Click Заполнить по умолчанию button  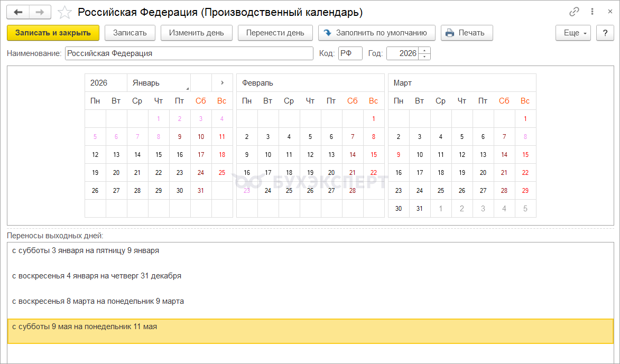point(376,33)
